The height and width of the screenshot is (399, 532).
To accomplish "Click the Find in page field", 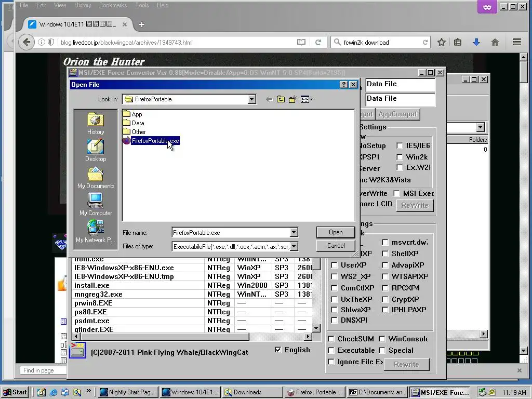I will [x=43, y=370].
